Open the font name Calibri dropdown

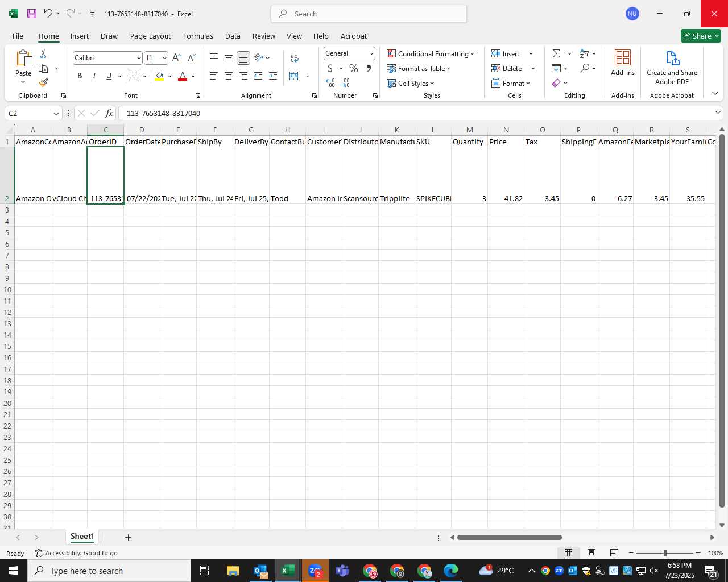[x=138, y=58]
